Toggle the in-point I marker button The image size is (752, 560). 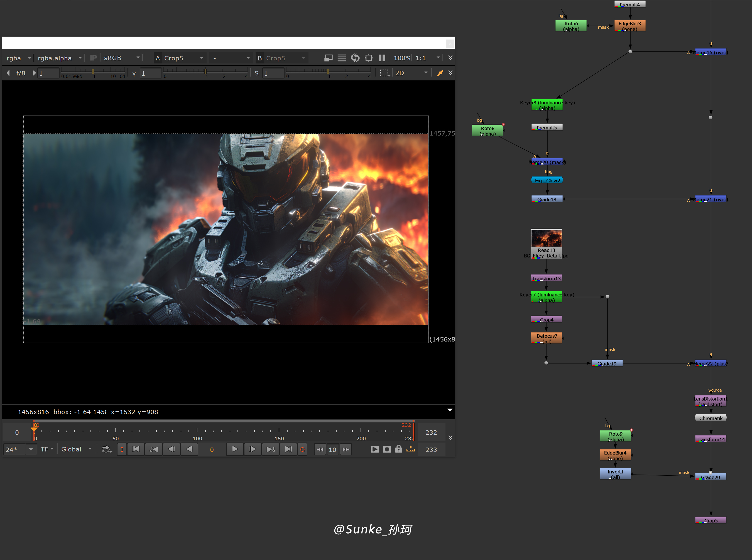pyautogui.click(x=122, y=450)
